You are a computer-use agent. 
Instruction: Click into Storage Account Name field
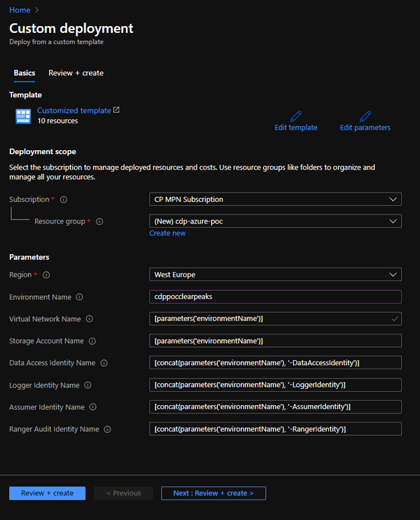pyautogui.click(x=275, y=341)
